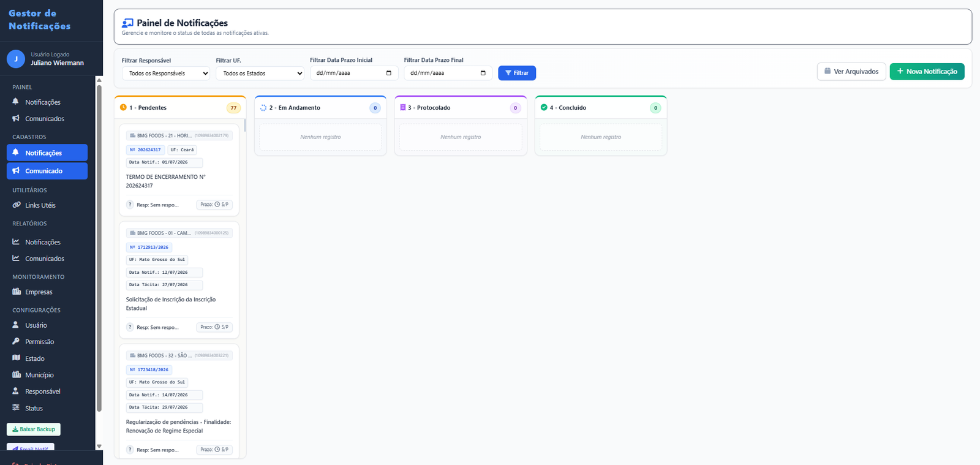The width and height of the screenshot is (980, 465).
Task: Click the Ver Arquivados button
Action: tap(851, 72)
